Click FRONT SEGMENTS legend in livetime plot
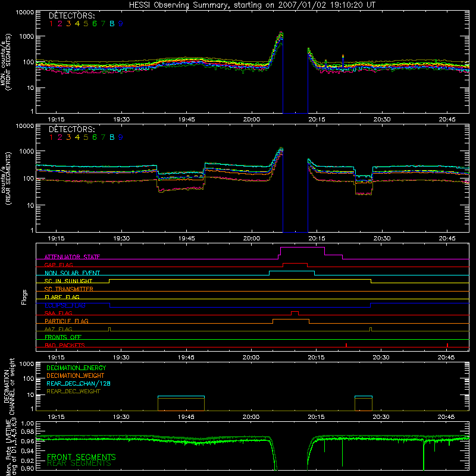 pos(82,457)
